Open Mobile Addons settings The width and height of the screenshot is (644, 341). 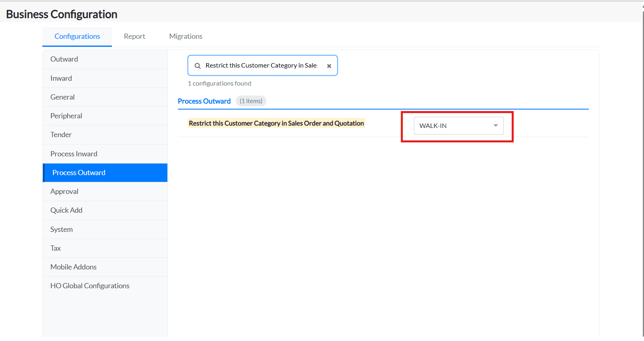pyautogui.click(x=74, y=267)
